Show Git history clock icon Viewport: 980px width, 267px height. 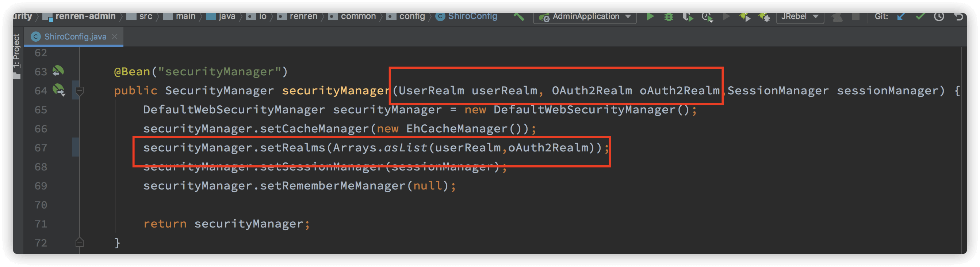click(x=938, y=17)
